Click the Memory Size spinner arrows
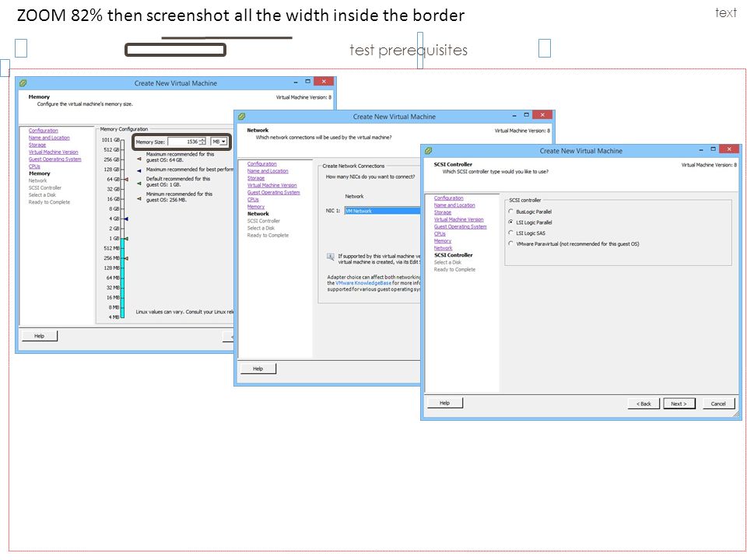 [202, 142]
